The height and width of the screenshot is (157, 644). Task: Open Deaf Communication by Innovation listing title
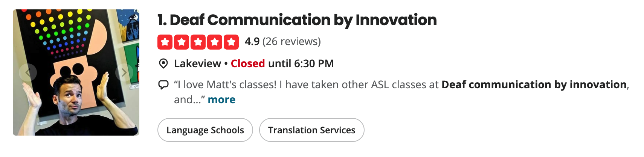(x=297, y=20)
